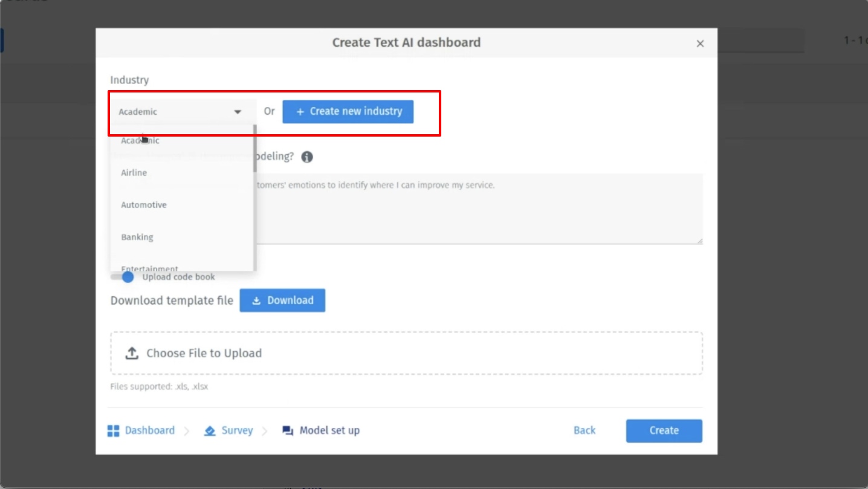Download the template file

coord(282,300)
